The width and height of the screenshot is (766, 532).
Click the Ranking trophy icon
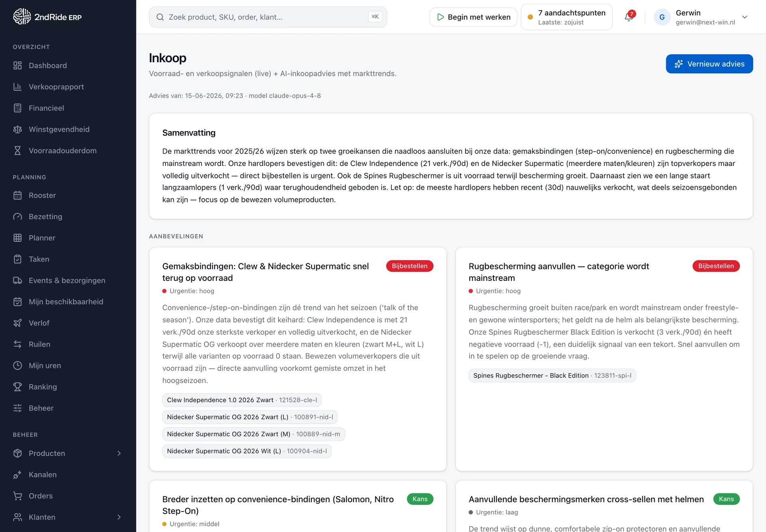point(18,387)
